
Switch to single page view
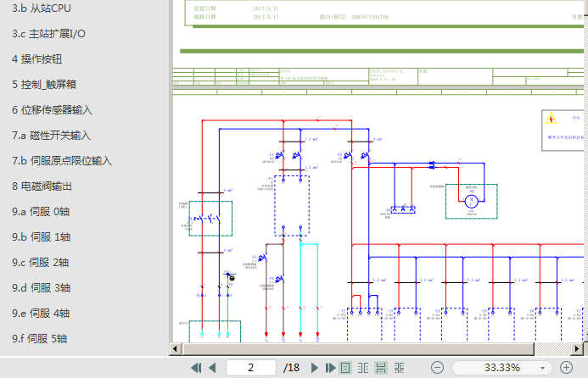coord(345,368)
